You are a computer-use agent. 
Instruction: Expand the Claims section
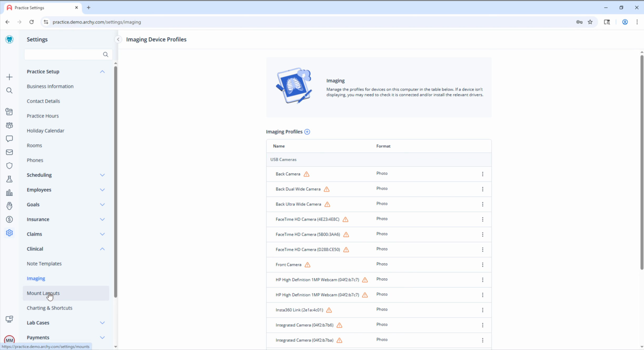102,234
